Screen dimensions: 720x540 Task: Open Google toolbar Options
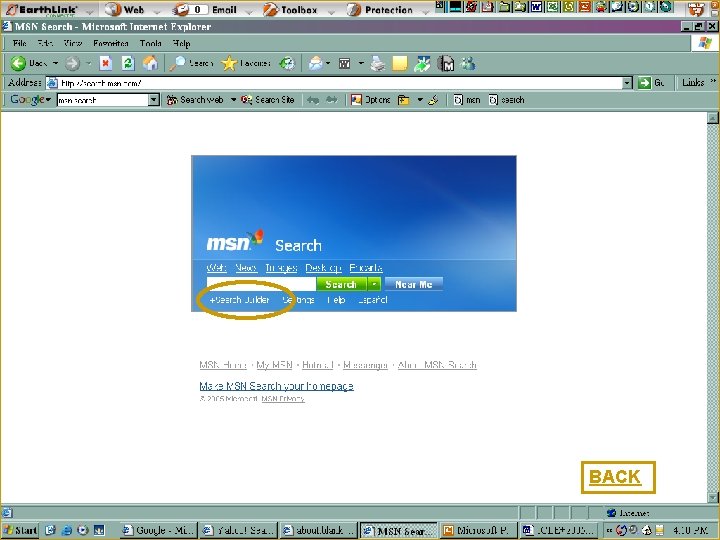coord(371,100)
